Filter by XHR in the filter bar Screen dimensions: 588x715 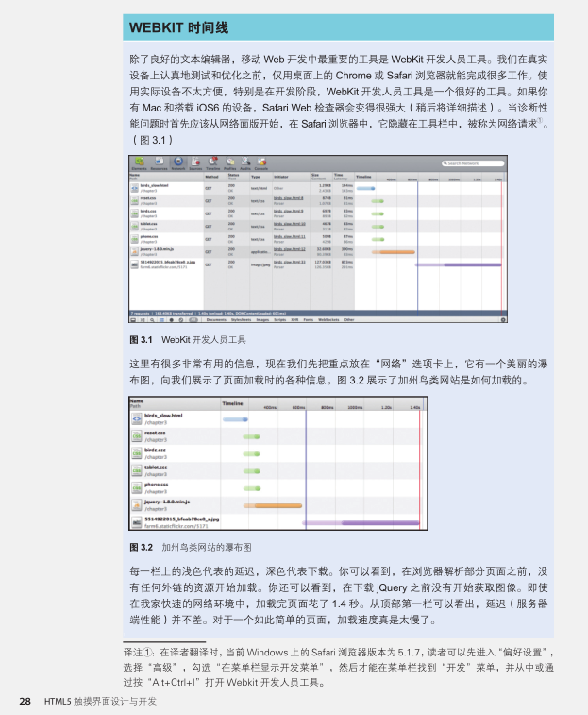pyautogui.click(x=294, y=319)
